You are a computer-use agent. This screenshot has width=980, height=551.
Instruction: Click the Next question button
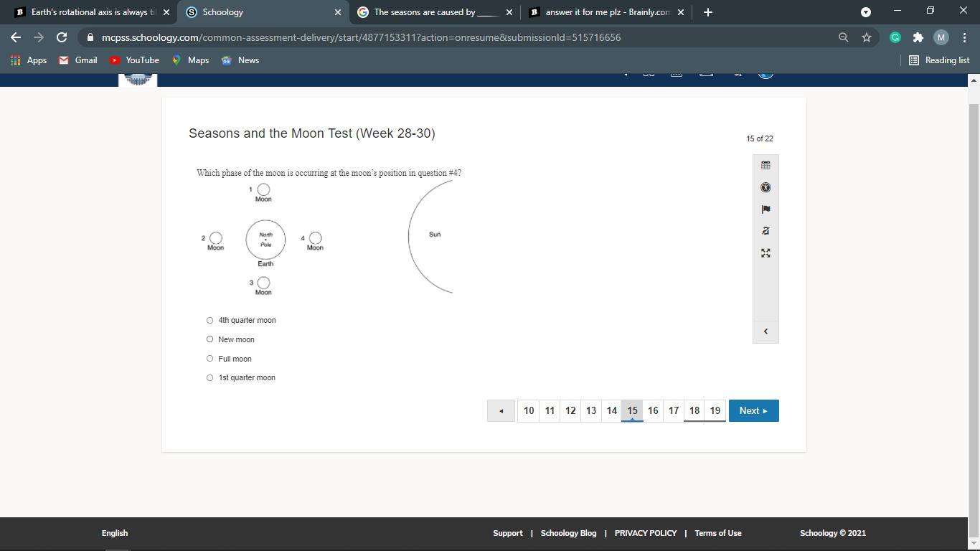754,410
